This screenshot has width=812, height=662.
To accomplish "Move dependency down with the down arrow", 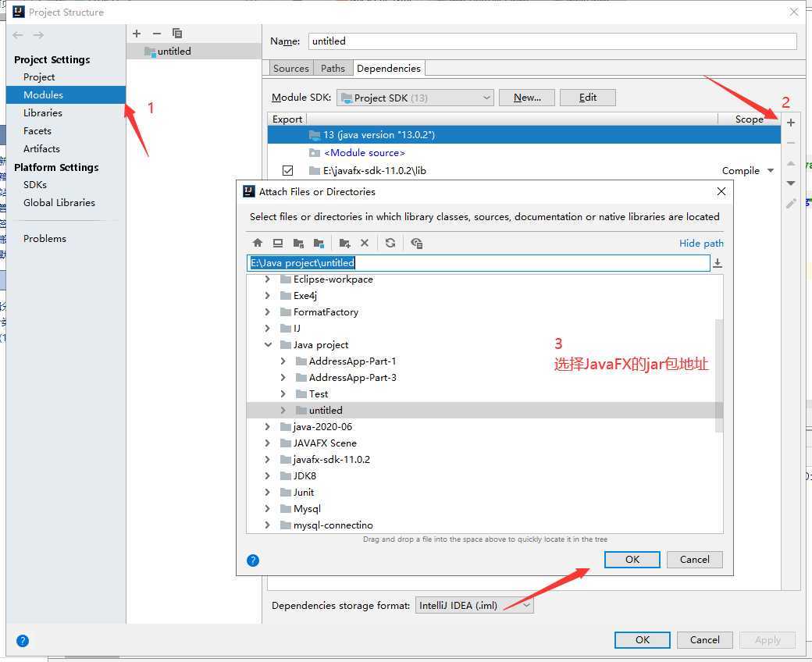I will pos(791,183).
